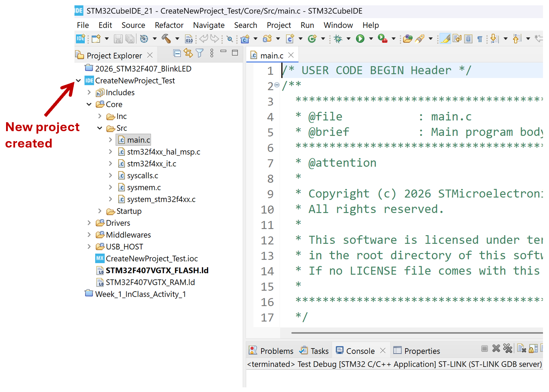The image size is (549, 392).
Task: Toggle block selection mode button
Action: point(468,39)
